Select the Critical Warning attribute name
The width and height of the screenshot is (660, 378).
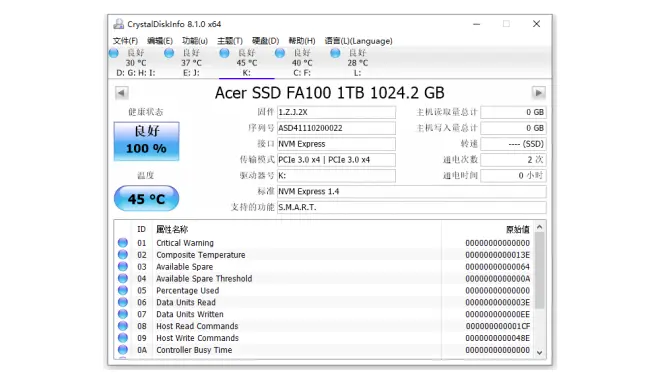185,243
